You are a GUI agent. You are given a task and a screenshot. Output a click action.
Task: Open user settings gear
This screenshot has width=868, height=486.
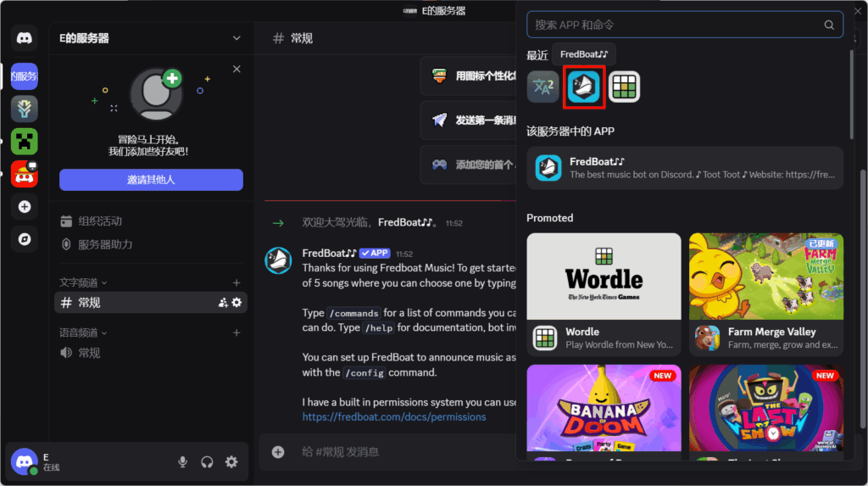231,461
